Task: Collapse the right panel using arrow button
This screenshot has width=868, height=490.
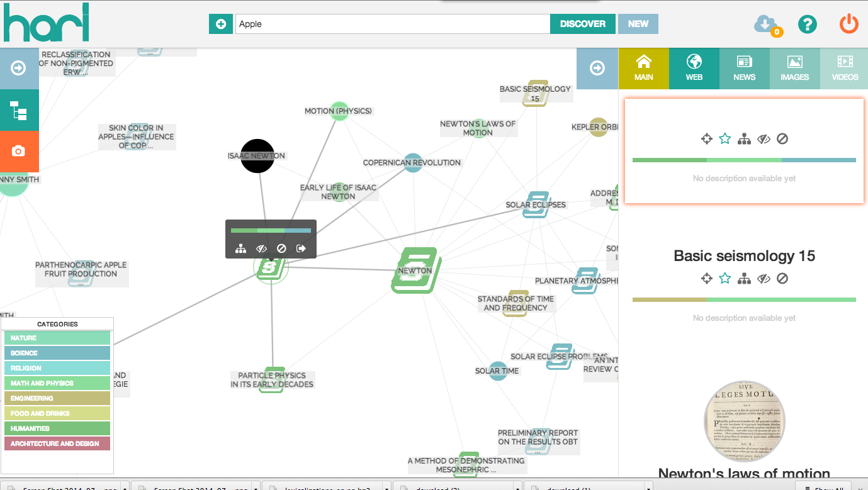Action: (597, 68)
